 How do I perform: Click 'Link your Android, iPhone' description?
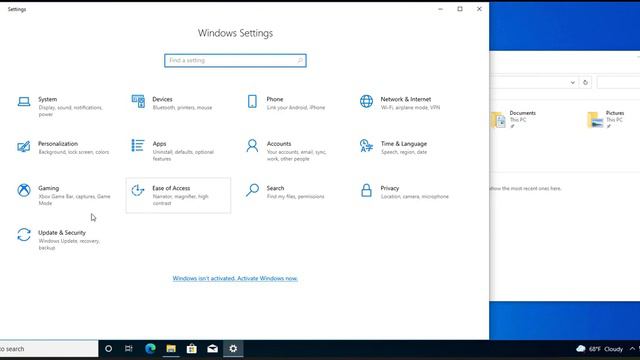[296, 108]
